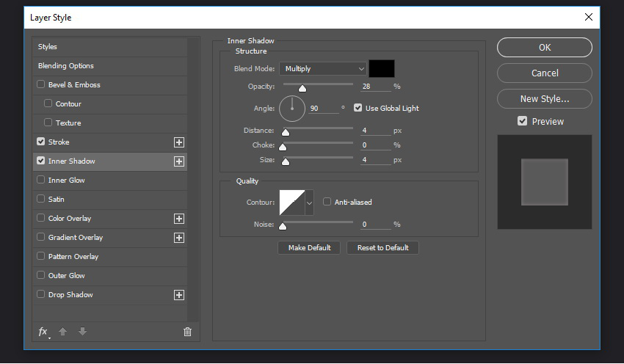Add another Gradient Overlay with plus icon

click(x=179, y=238)
